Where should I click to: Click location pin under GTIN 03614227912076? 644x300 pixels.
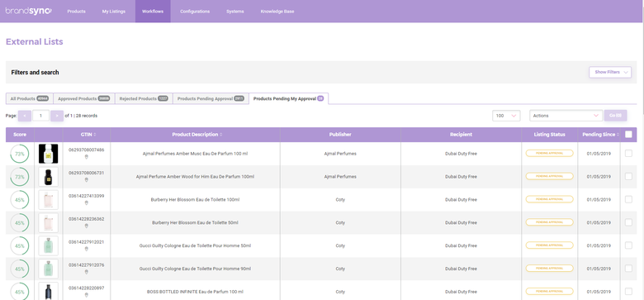86,272
